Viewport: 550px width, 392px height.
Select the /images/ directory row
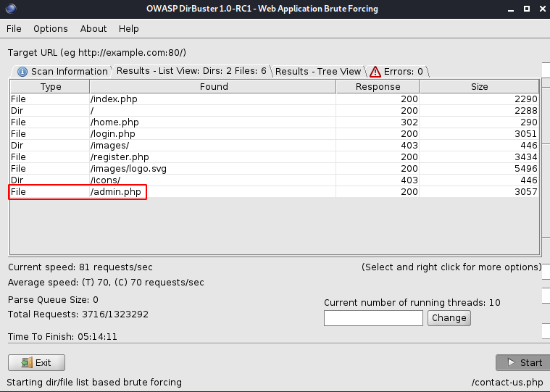275,145
